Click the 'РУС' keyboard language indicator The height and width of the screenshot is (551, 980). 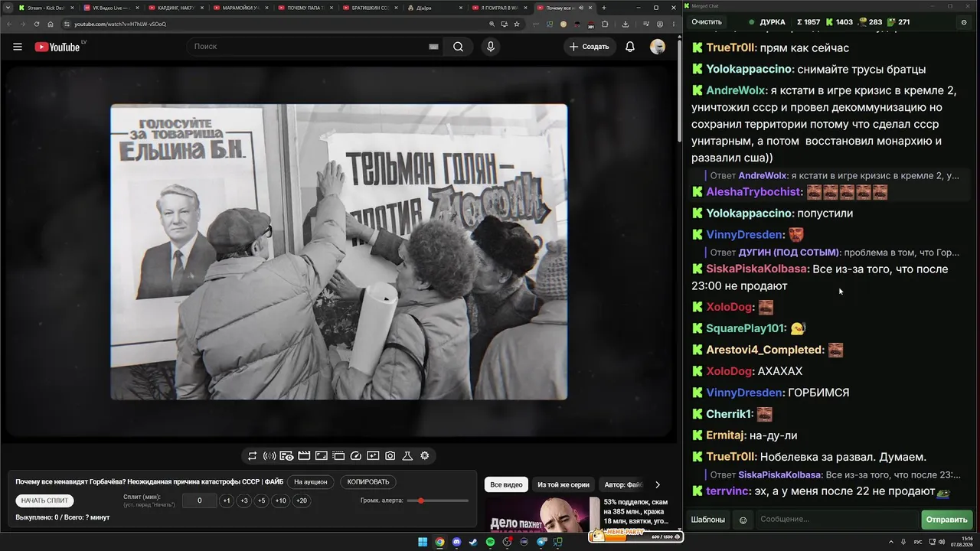tap(918, 542)
